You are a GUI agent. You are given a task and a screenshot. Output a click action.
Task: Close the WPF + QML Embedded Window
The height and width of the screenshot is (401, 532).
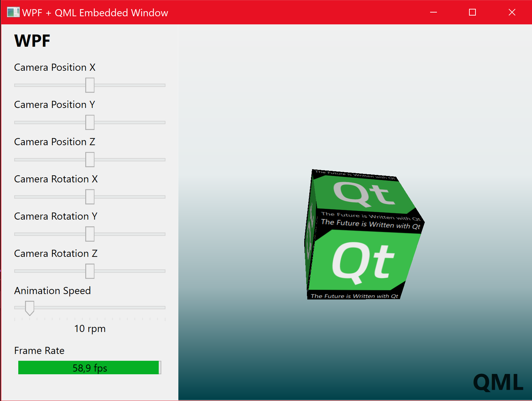click(x=512, y=13)
